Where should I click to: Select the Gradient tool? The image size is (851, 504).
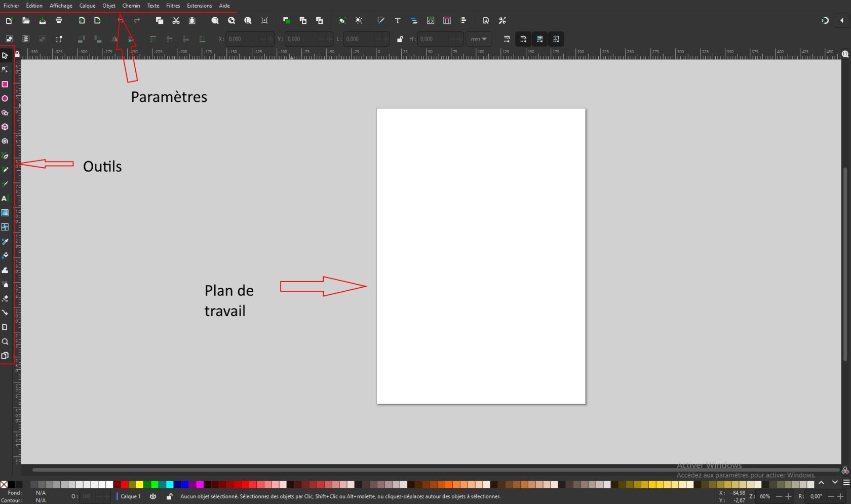(x=5, y=213)
